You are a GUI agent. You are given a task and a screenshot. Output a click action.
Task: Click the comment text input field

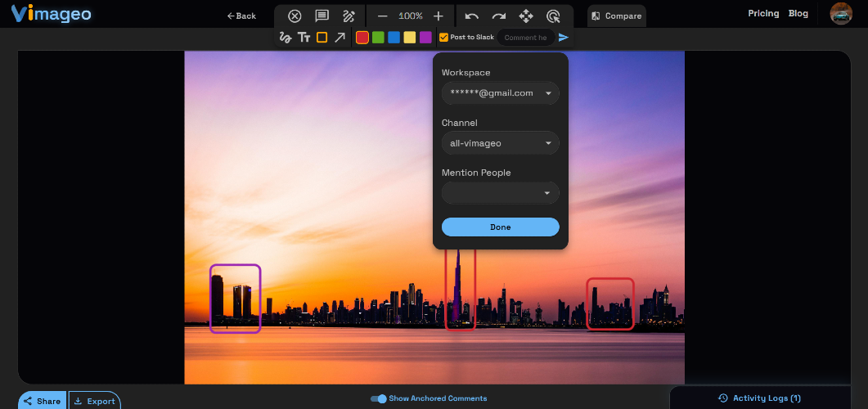(526, 38)
